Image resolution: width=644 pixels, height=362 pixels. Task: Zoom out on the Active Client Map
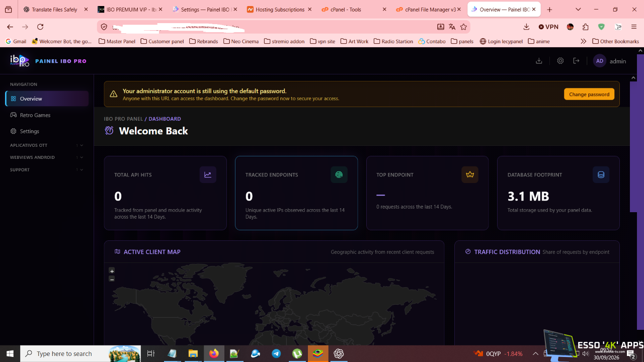point(112,279)
